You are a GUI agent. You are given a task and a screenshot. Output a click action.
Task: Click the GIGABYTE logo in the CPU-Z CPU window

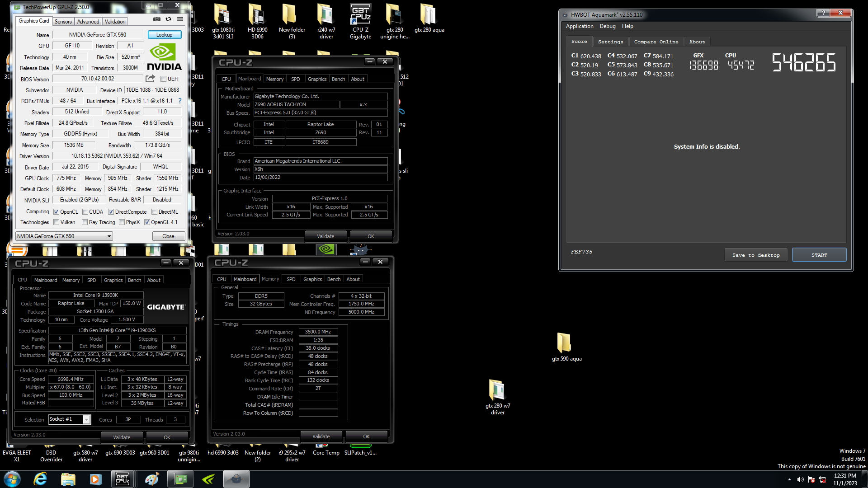point(166,307)
